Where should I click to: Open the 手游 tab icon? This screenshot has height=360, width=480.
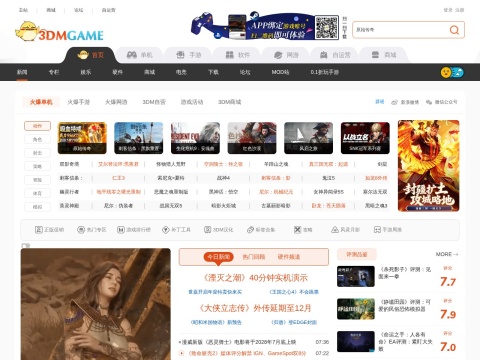pyautogui.click(x=180, y=55)
